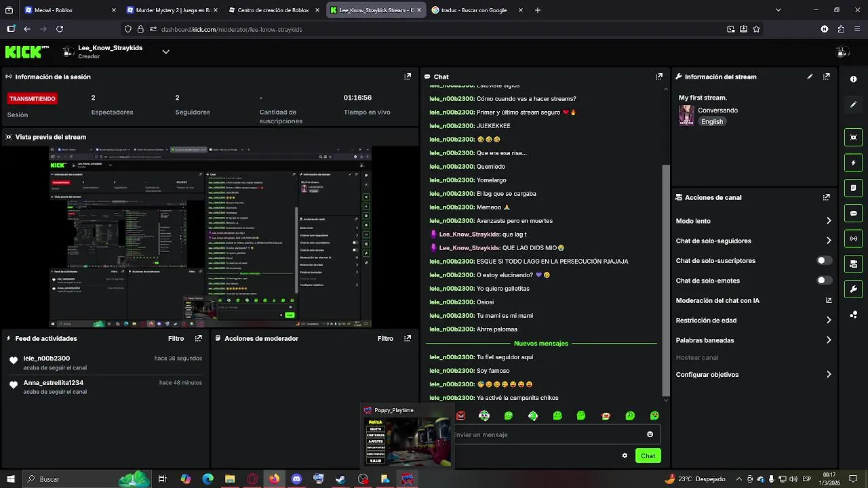Open the Moderación del chat con IA external link
Screen dimensions: 868x488
click(829, 300)
